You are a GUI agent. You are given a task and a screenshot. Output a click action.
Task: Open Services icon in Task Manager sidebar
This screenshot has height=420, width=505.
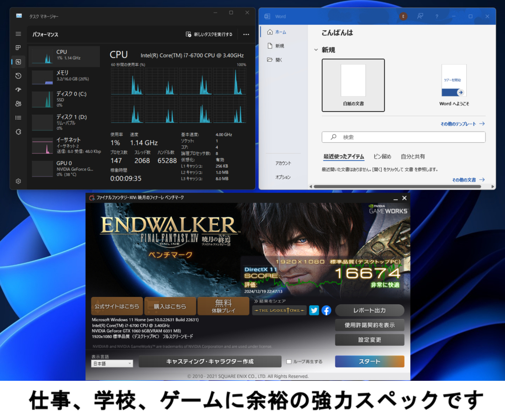tap(18, 132)
